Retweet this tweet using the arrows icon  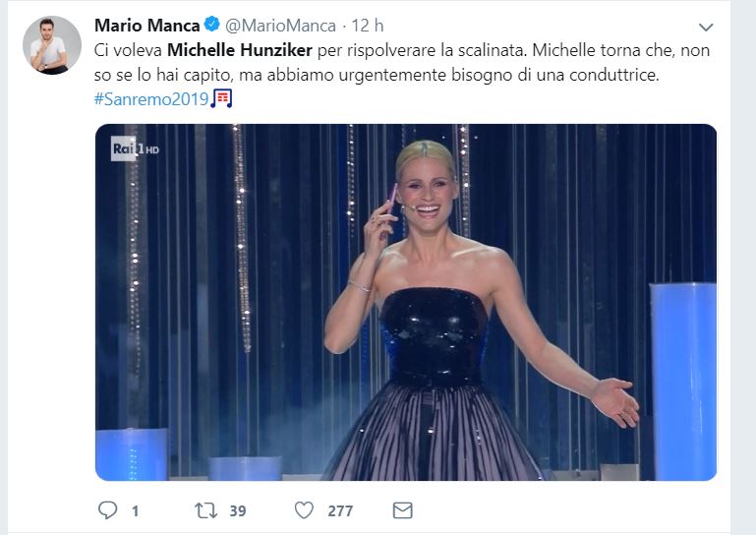point(204,510)
